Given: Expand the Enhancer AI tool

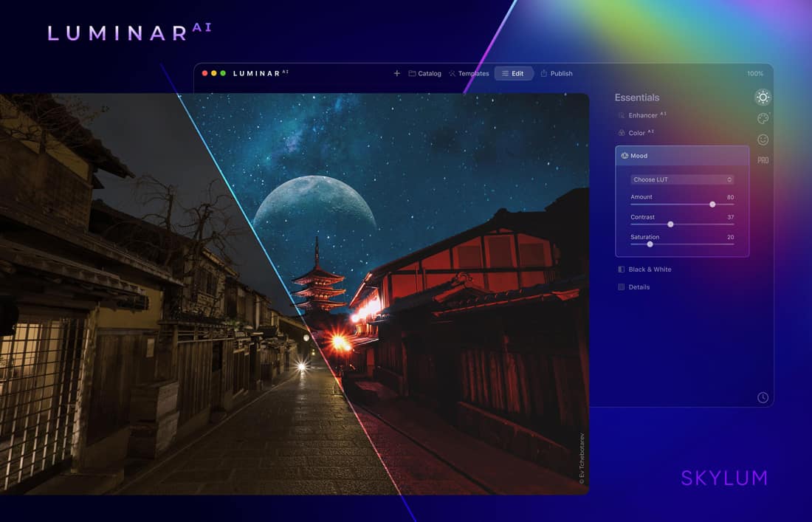Looking at the screenshot, I should pyautogui.click(x=642, y=115).
